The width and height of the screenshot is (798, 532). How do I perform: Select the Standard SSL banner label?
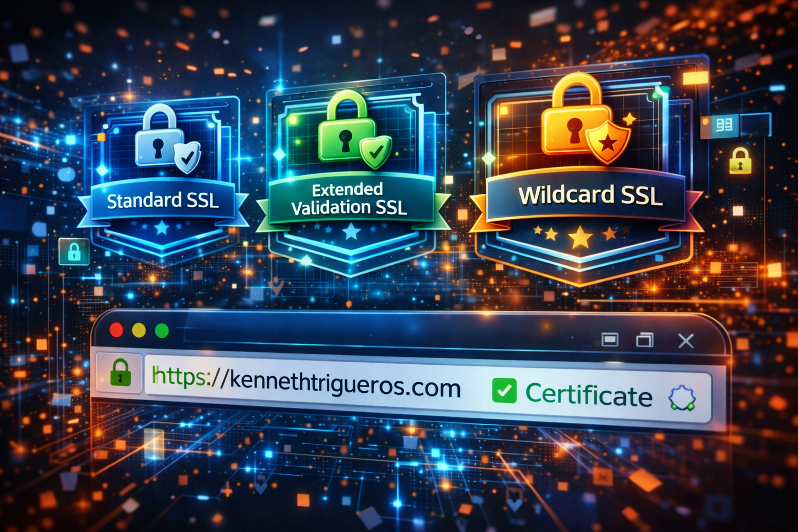pyautogui.click(x=163, y=201)
